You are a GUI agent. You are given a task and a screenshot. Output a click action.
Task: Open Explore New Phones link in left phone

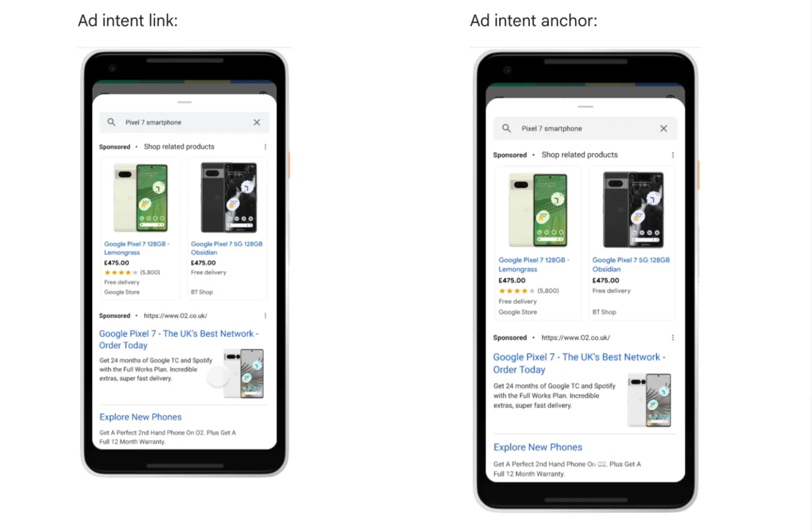[140, 417]
